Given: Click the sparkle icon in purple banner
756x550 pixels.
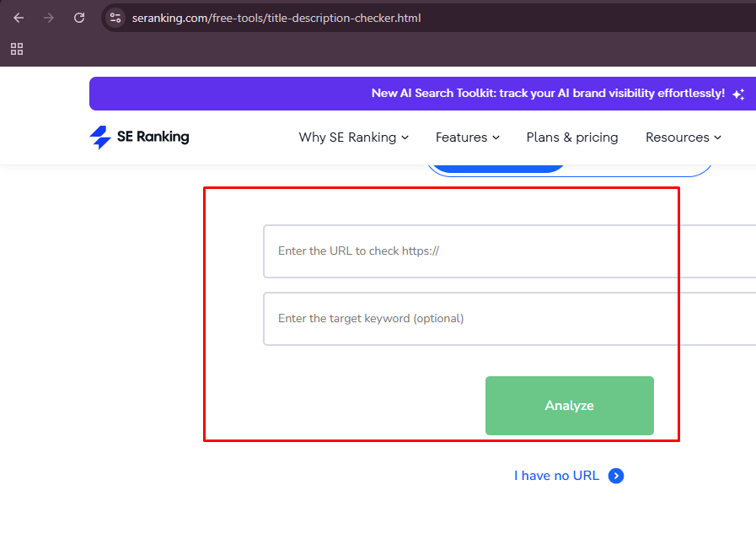Looking at the screenshot, I should (738, 94).
